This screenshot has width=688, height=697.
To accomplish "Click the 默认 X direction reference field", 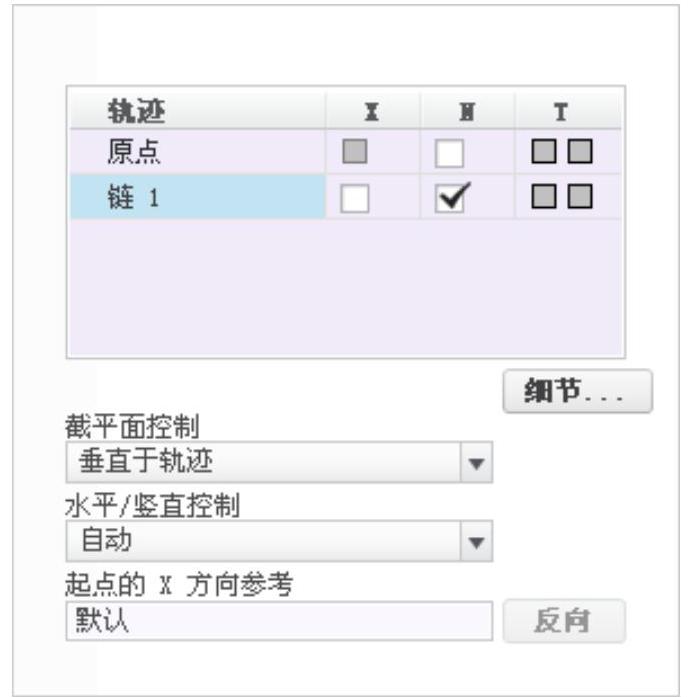I will pos(279,621).
